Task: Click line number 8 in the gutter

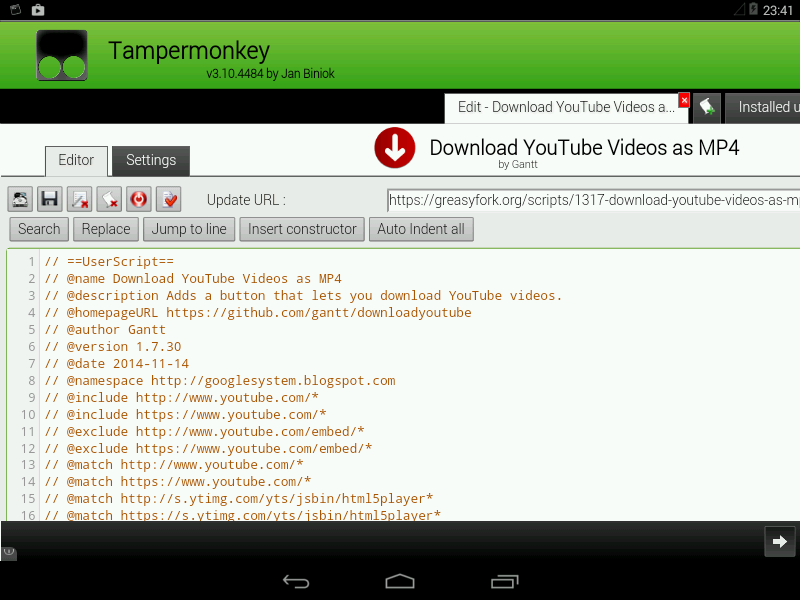Action: [32, 381]
